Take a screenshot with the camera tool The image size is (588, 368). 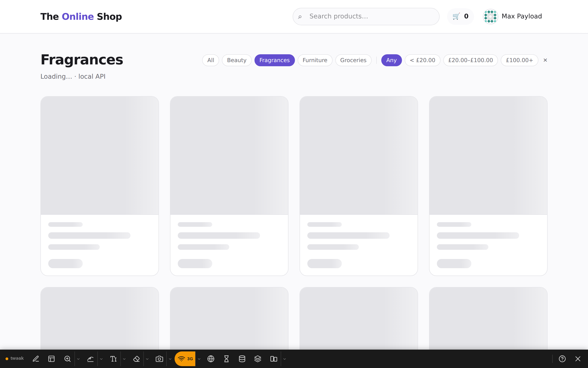point(159,359)
